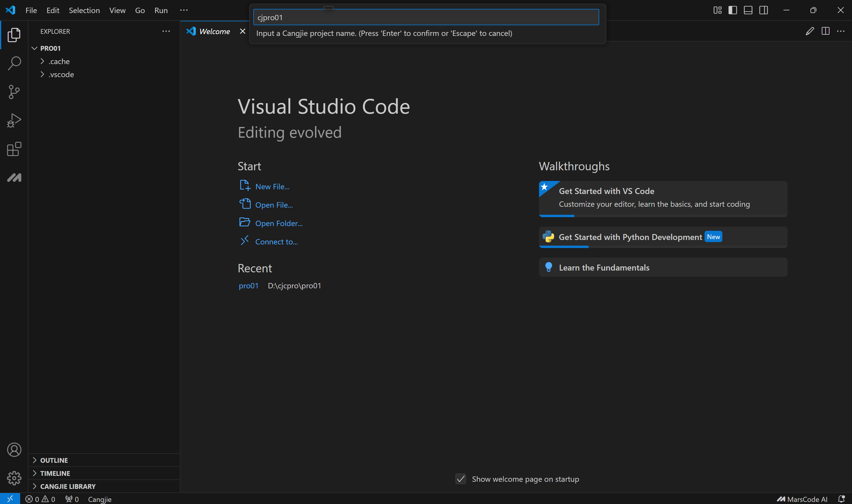The height and width of the screenshot is (504, 852).
Task: Open MarsCode AI sidebar icon
Action: 14,177
